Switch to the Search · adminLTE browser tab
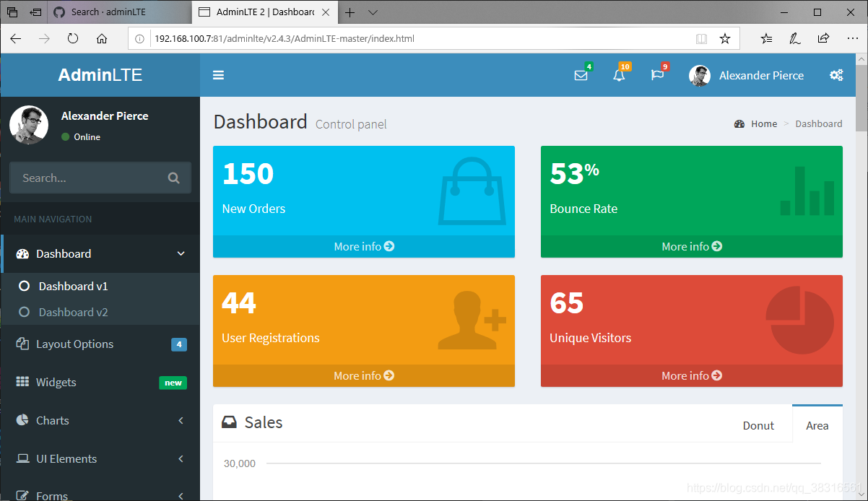Image resolution: width=868 pixels, height=501 pixels. click(x=118, y=12)
